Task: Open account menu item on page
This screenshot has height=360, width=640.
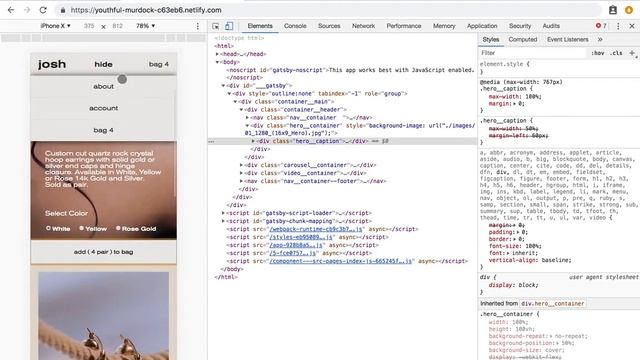Action: tap(103, 108)
